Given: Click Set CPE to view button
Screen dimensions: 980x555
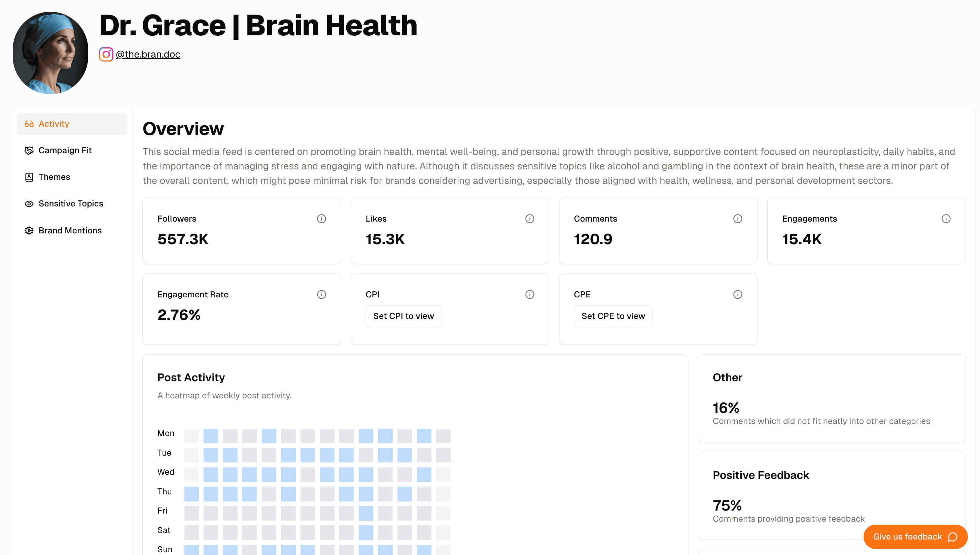Looking at the screenshot, I should tap(613, 316).
